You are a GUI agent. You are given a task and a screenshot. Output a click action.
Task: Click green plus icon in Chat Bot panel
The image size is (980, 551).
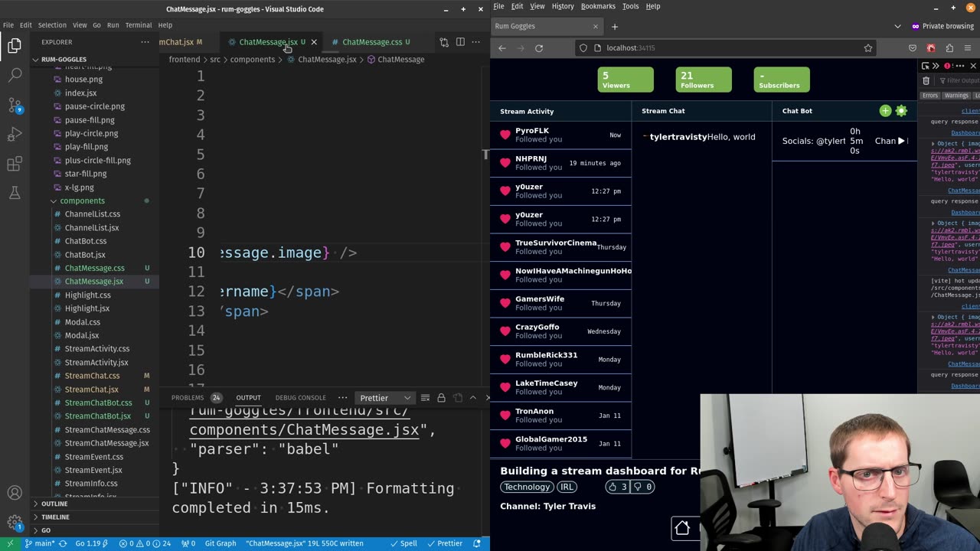[x=885, y=111]
